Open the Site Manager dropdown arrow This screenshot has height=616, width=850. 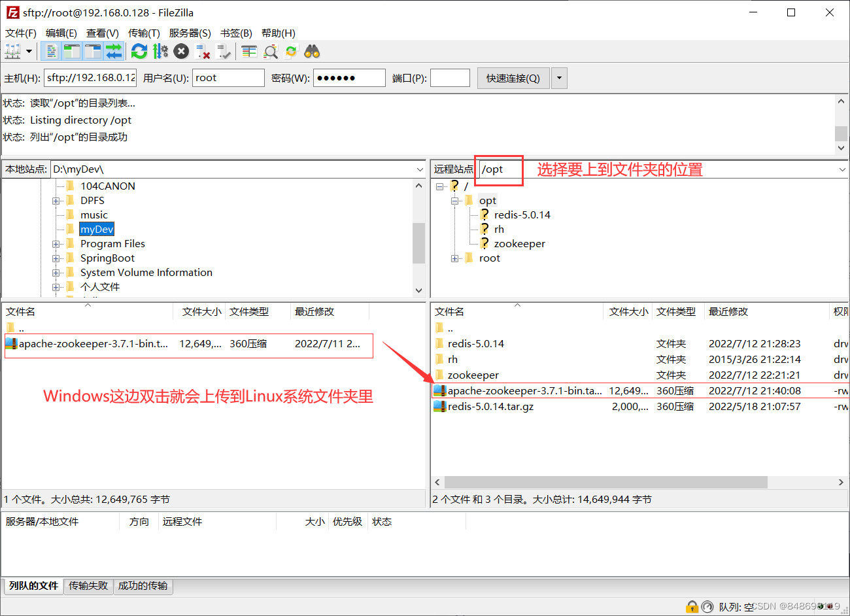29,51
